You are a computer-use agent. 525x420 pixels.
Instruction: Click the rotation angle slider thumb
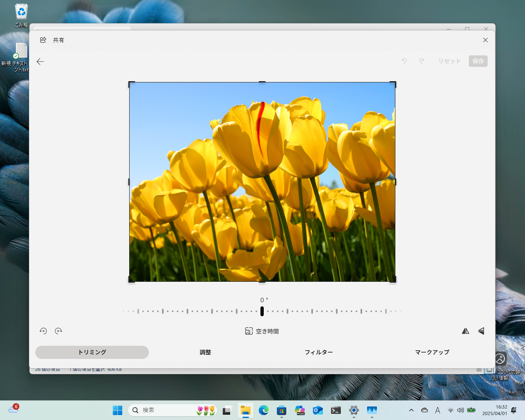click(262, 311)
